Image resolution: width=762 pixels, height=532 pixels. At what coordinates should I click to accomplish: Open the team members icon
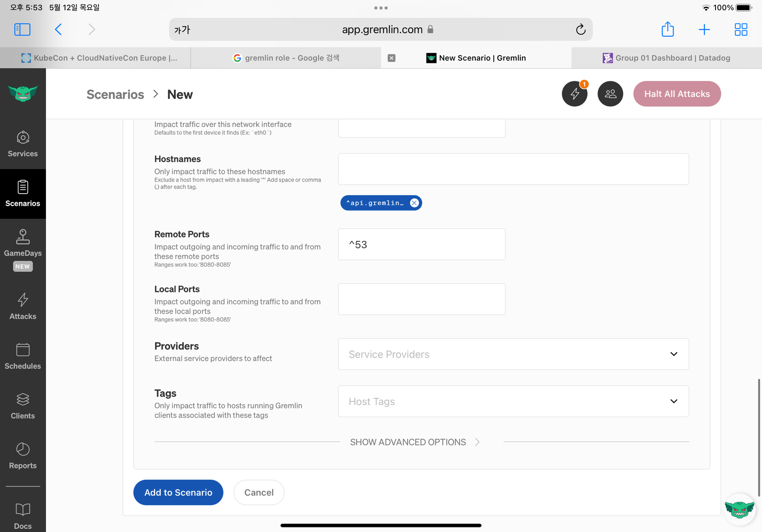pos(611,94)
